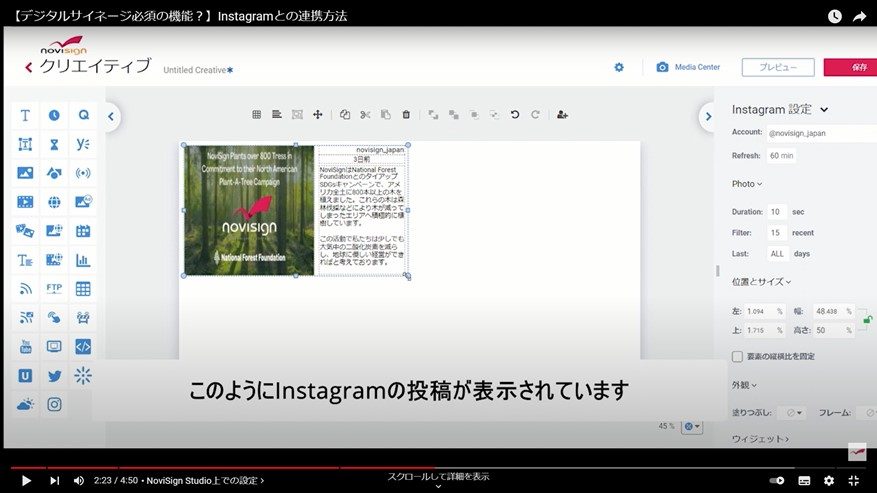Edit the Refresh interval field
This screenshot has height=493, width=877.
(x=781, y=156)
